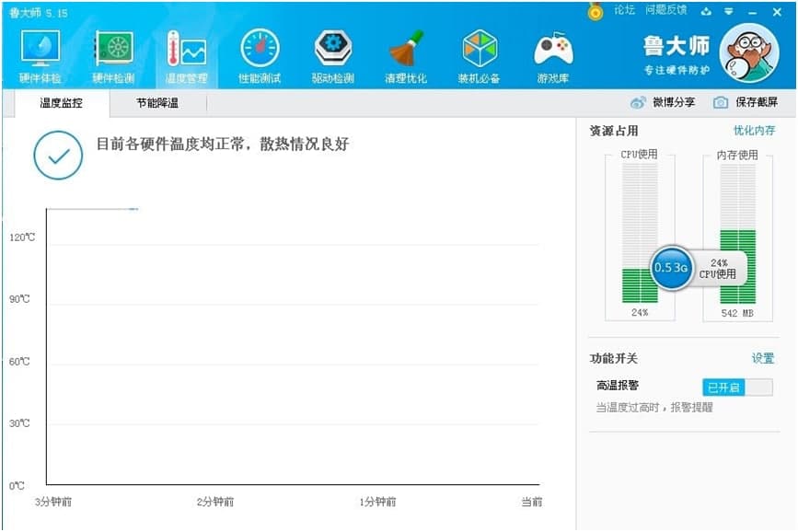The image size is (798, 532).
Task: Click the 内存使用 usage bar
Action: [x=738, y=234]
